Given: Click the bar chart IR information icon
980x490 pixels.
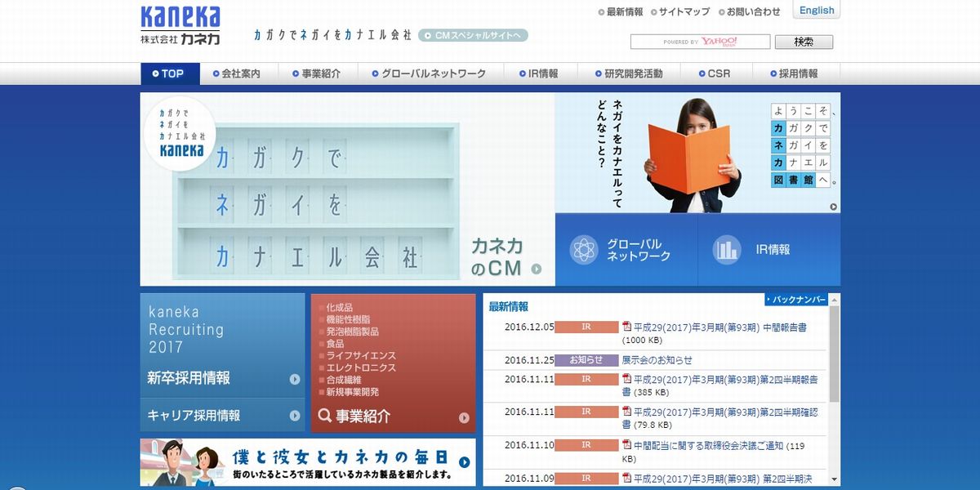Looking at the screenshot, I should coord(726,250).
